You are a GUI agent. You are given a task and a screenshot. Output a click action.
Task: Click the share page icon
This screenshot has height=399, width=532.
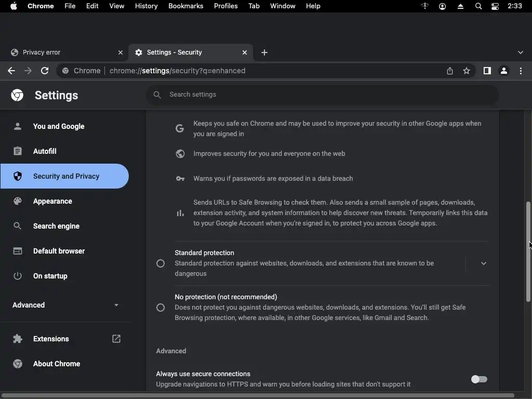[x=450, y=71]
